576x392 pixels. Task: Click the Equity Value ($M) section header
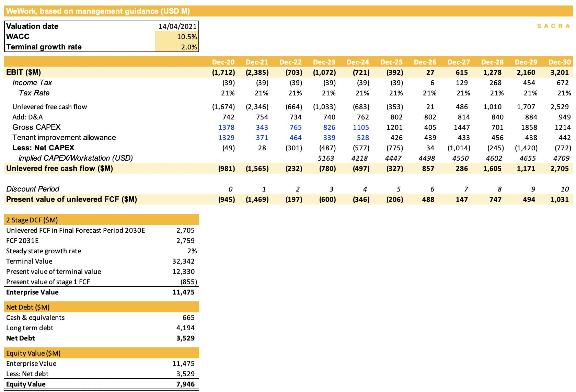point(102,353)
